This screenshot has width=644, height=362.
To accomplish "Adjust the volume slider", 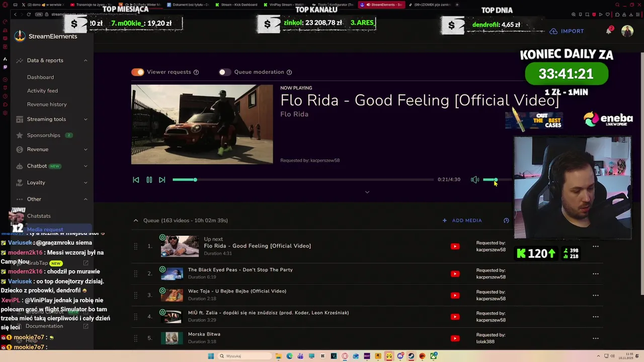I will point(497,179).
